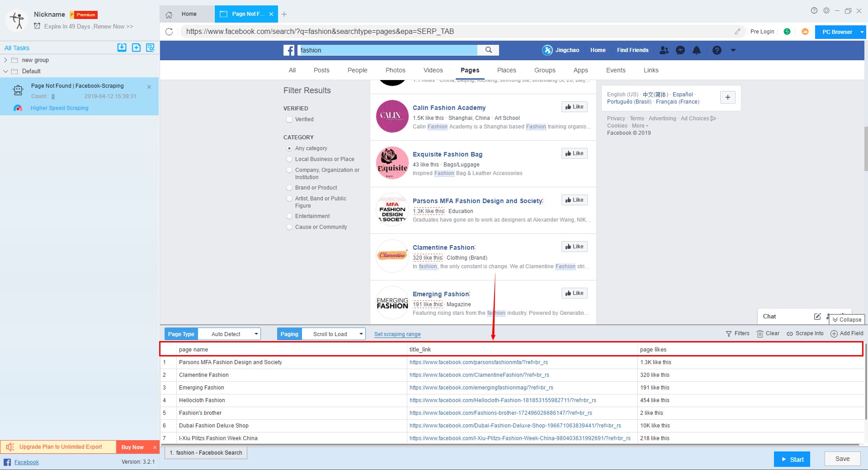
Task: Click Add Field plus button
Action: [847, 333]
